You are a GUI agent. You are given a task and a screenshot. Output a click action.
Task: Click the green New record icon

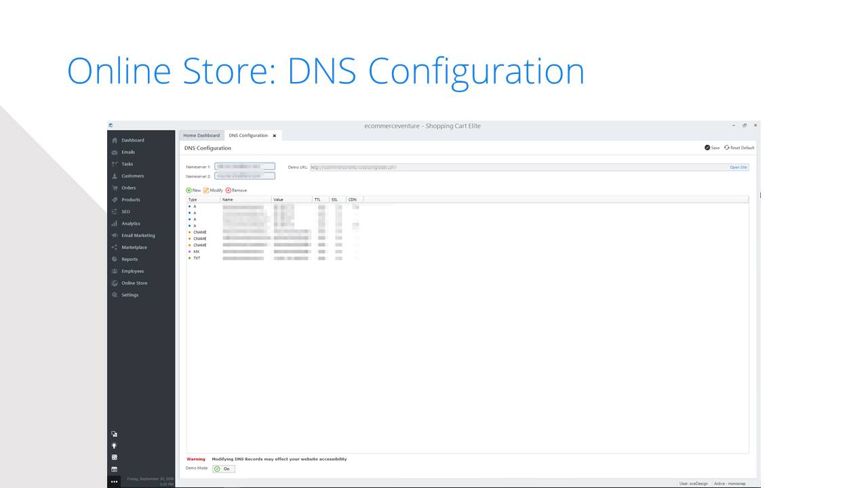pos(189,190)
